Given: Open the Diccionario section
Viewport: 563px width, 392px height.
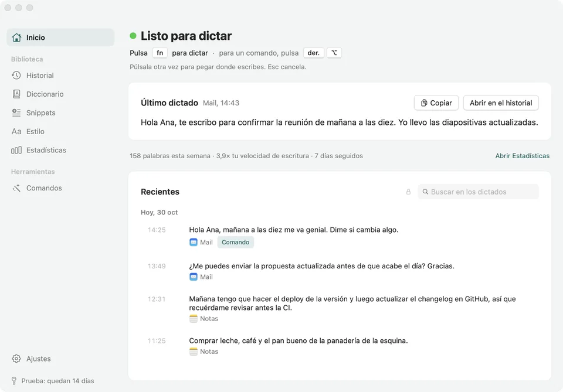Looking at the screenshot, I should pos(60,94).
